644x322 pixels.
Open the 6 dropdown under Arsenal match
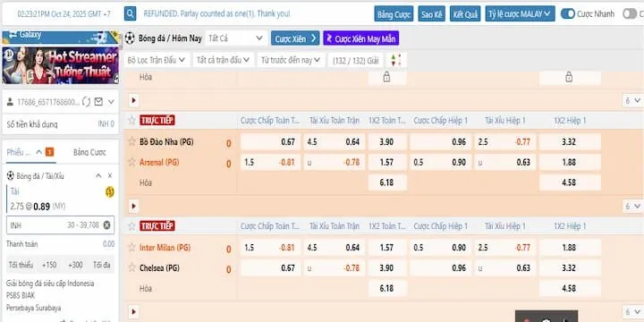point(633,206)
